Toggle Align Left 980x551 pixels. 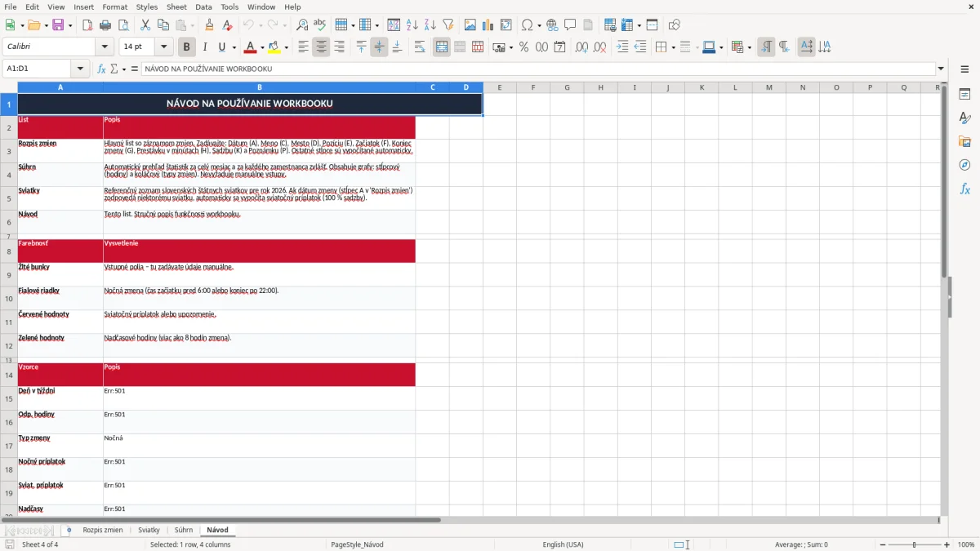[x=303, y=47]
